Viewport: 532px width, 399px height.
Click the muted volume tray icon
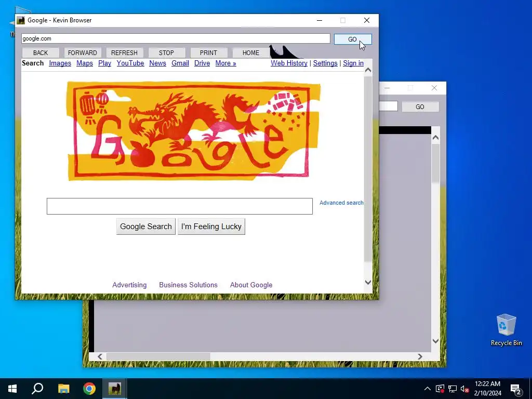pyautogui.click(x=465, y=389)
